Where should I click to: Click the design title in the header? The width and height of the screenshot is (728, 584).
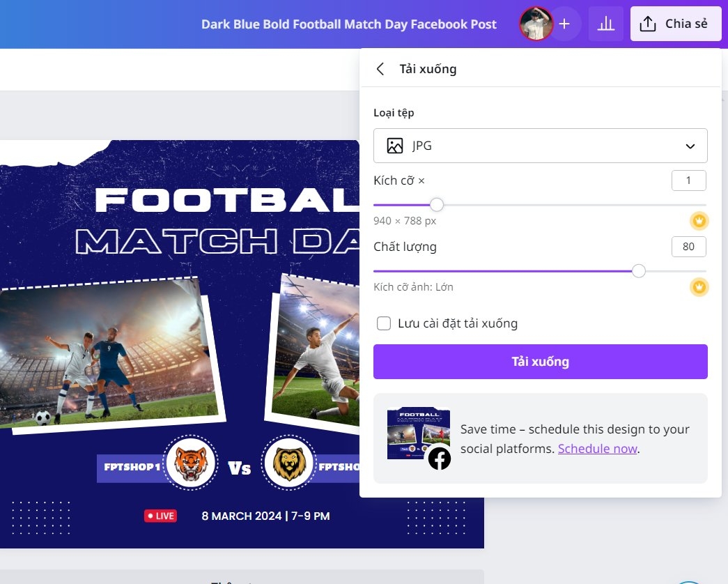(349, 24)
